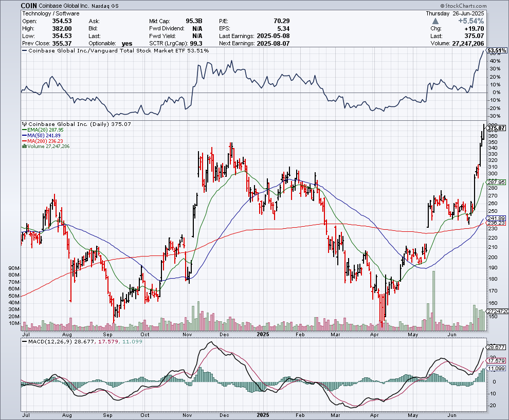Click the header Last value 375.07
This screenshot has height=420, width=509.
474,35
